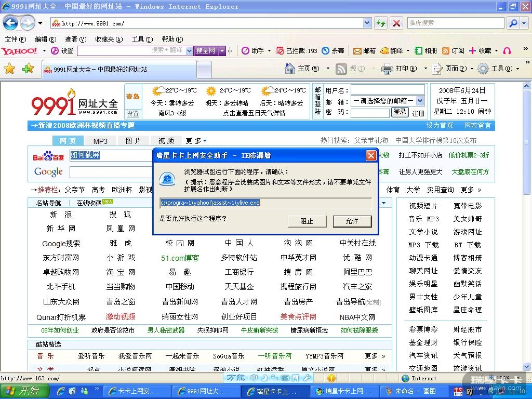Click the 用户名 input field
Image resolution: width=532 pixels, height=399 pixels.
tap(388, 90)
